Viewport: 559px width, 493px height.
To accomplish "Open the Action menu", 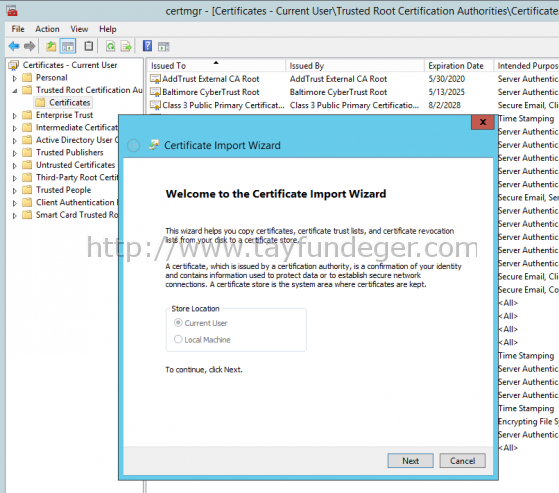I will (x=47, y=29).
